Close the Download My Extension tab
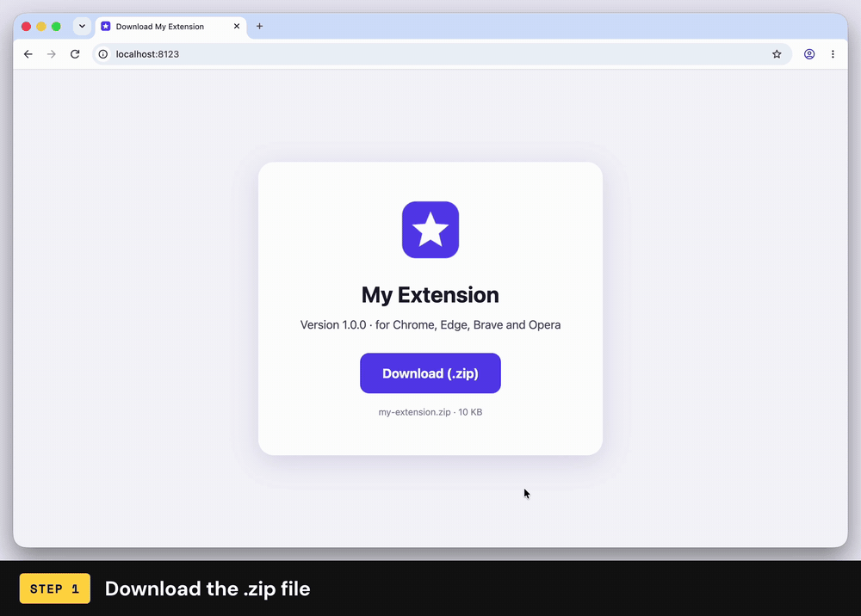861x616 pixels. coord(237,26)
